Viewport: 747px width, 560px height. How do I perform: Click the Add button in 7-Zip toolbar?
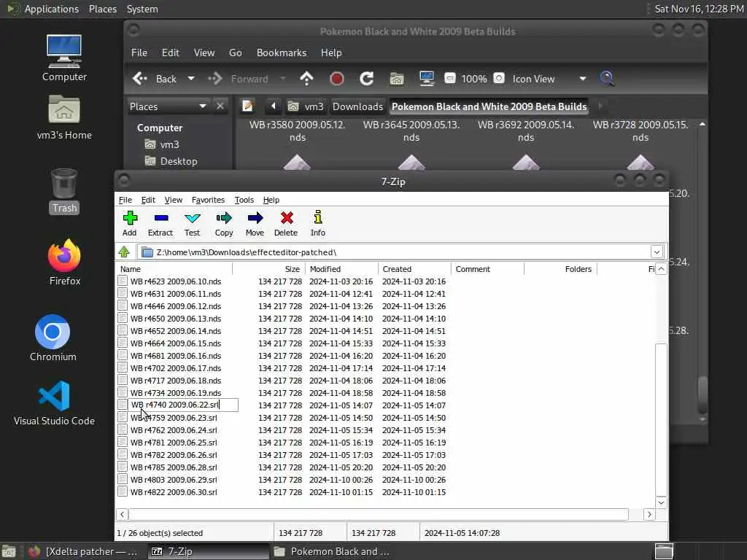(x=130, y=224)
